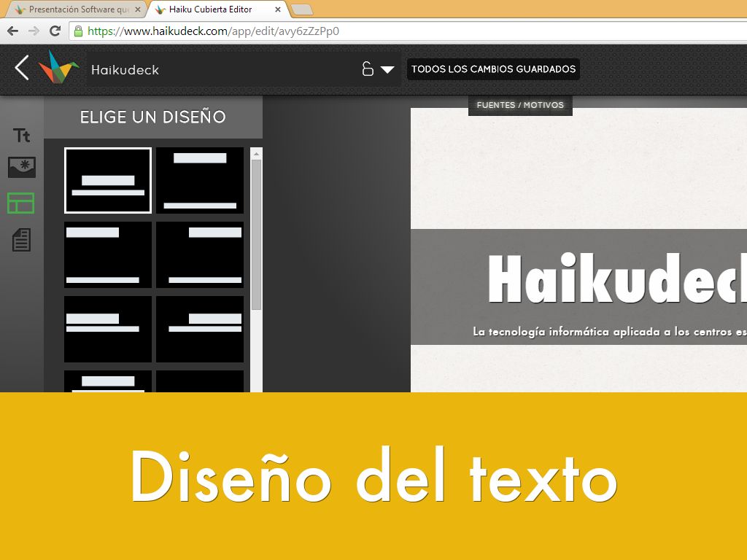
Task: Open the notes page icon
Action: (x=21, y=239)
